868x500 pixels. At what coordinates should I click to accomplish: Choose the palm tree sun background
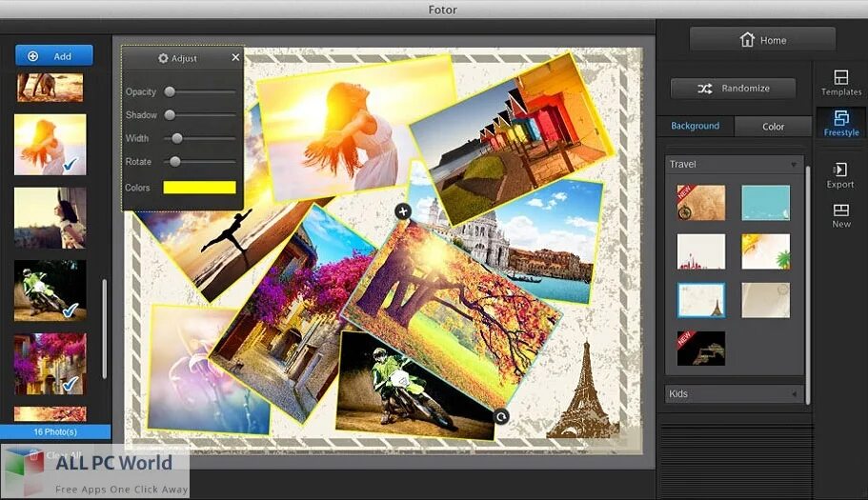coord(766,251)
